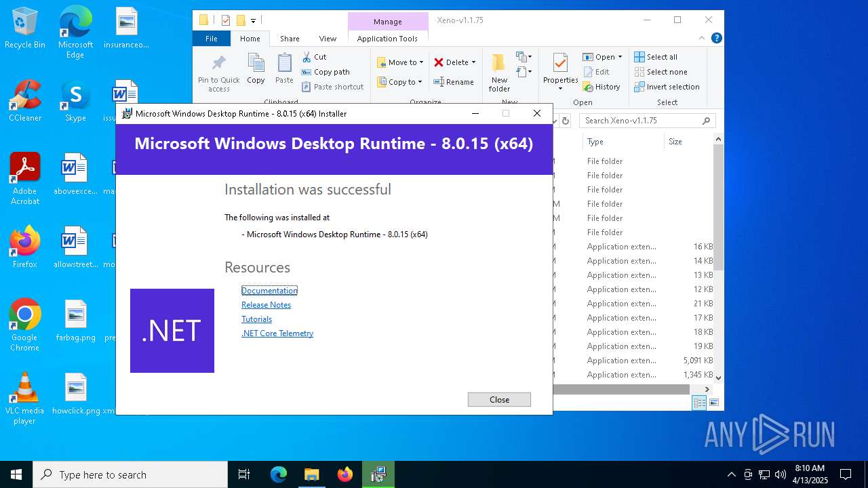
Task: Click the Open button in the ribbon
Action: [599, 57]
